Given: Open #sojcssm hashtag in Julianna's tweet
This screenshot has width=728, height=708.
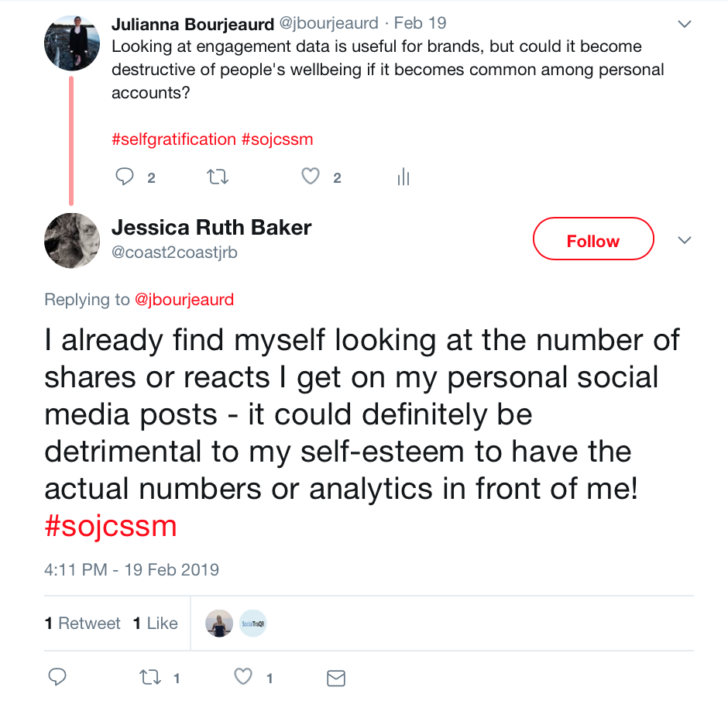Looking at the screenshot, I should (277, 139).
